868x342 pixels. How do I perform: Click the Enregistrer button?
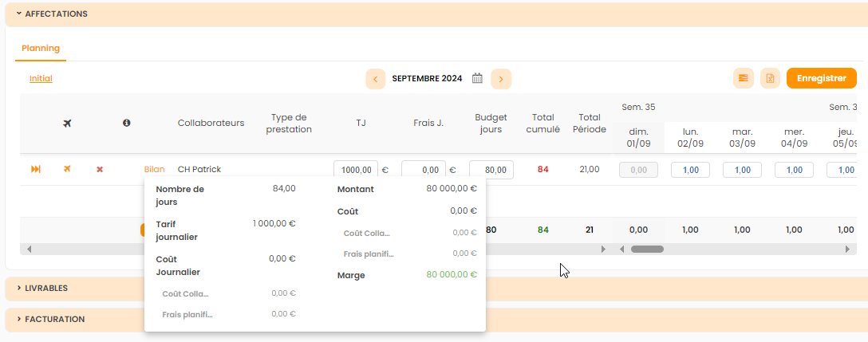click(x=821, y=78)
